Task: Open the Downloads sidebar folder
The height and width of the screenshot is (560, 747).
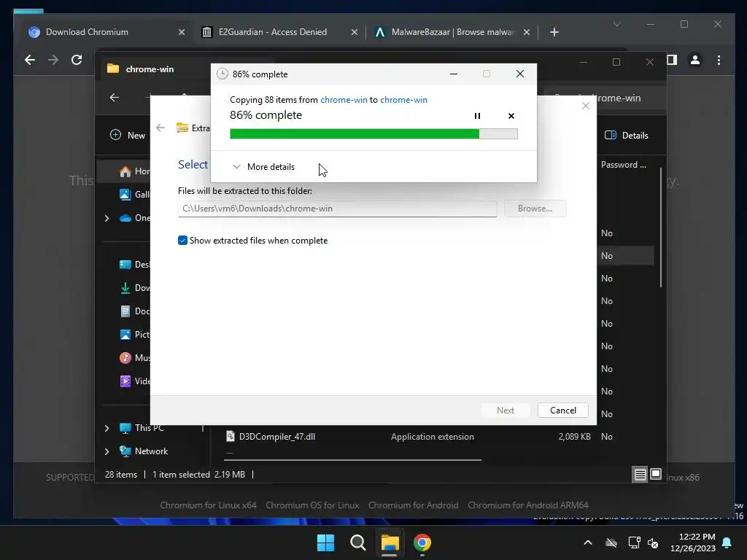Action: pyautogui.click(x=135, y=287)
